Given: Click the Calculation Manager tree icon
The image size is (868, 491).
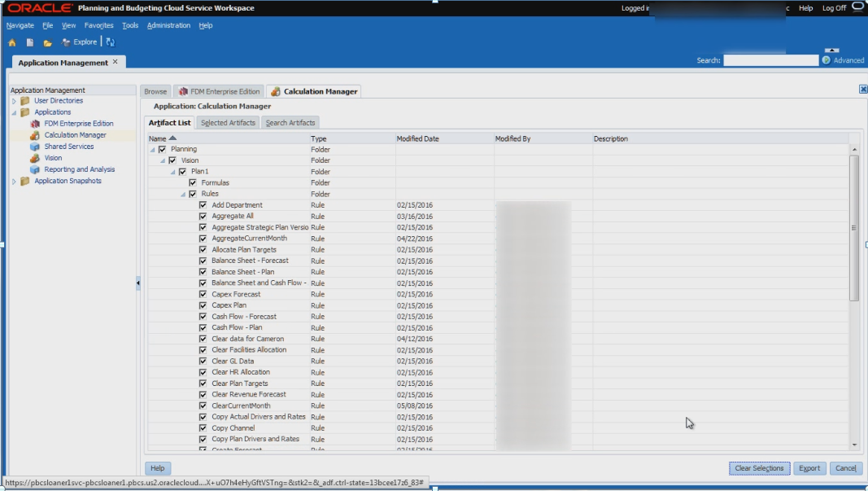Looking at the screenshot, I should point(35,135).
